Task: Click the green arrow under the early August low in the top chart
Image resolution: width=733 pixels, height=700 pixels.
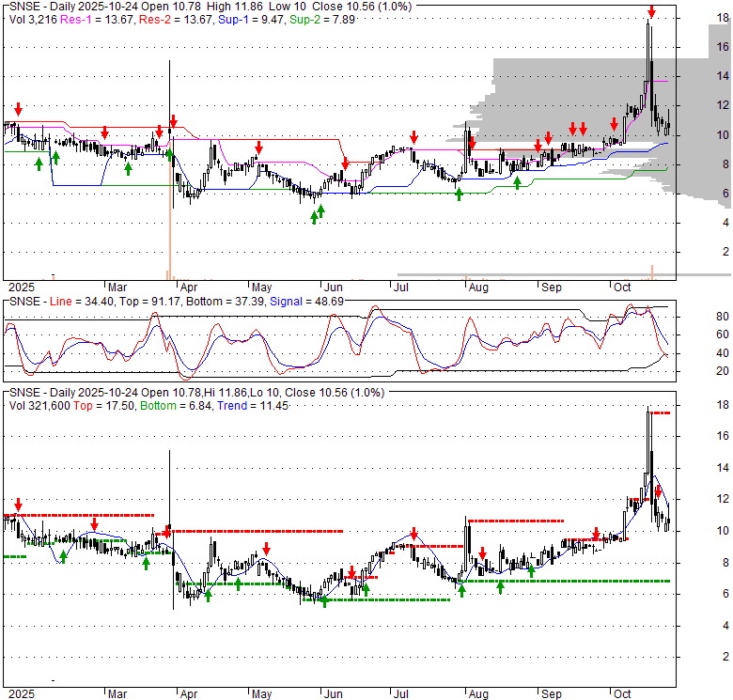Action: [x=459, y=194]
